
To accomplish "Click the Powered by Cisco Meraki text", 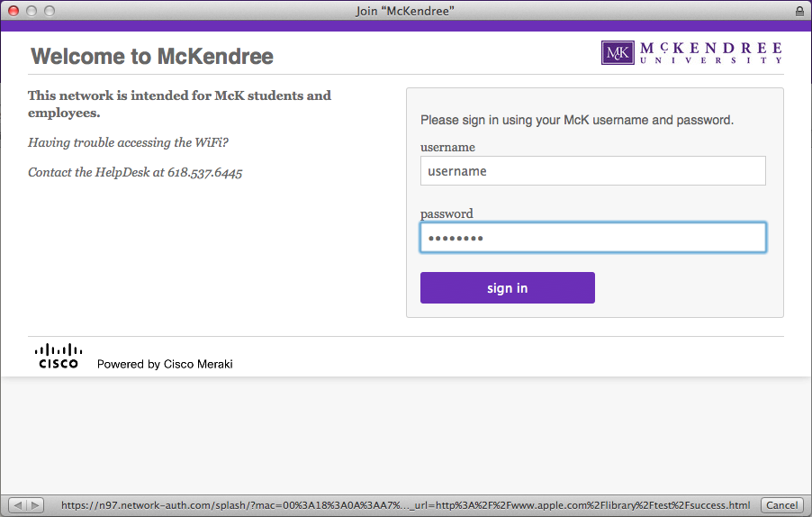I will pos(165,364).
